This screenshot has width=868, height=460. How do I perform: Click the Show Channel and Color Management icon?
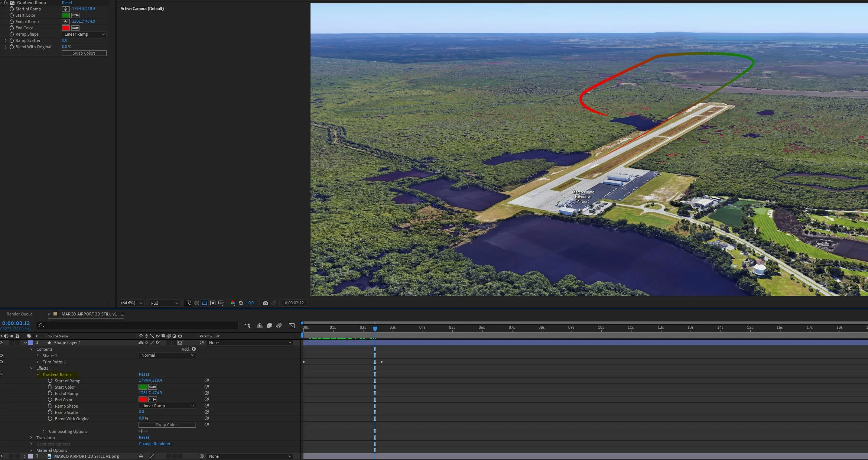point(233,303)
